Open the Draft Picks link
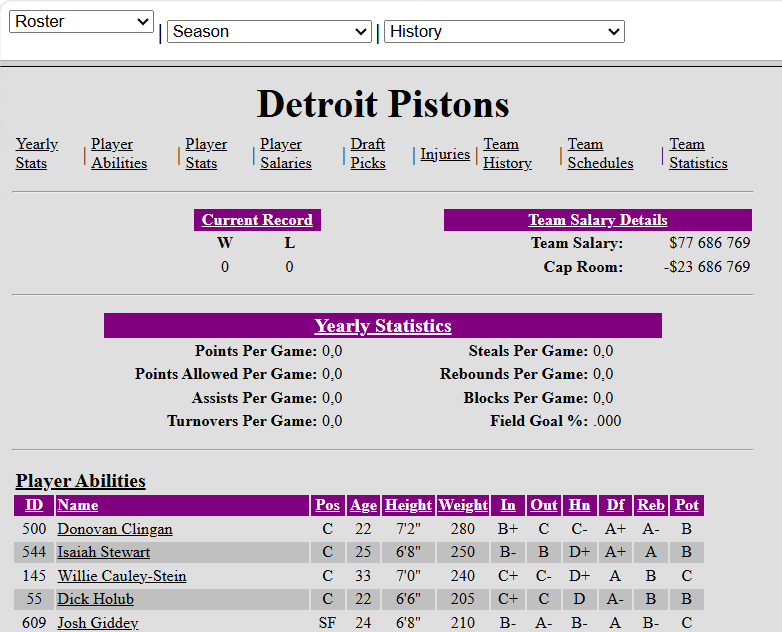The image size is (782, 632). point(368,154)
